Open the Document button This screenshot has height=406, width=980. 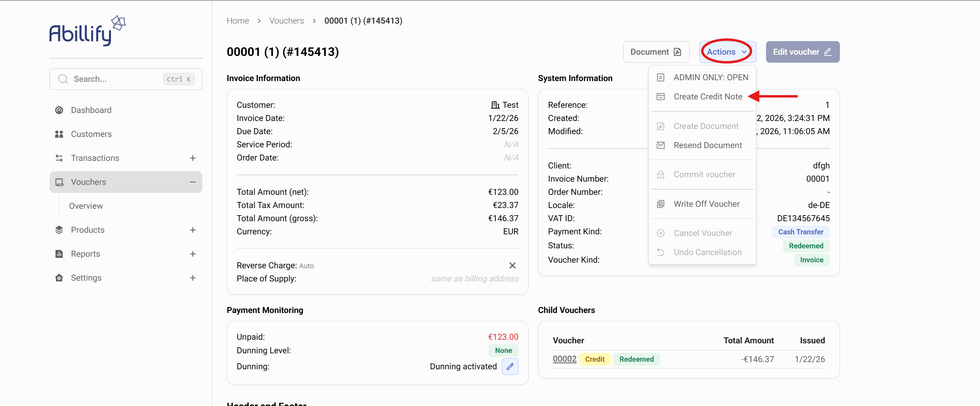point(656,52)
